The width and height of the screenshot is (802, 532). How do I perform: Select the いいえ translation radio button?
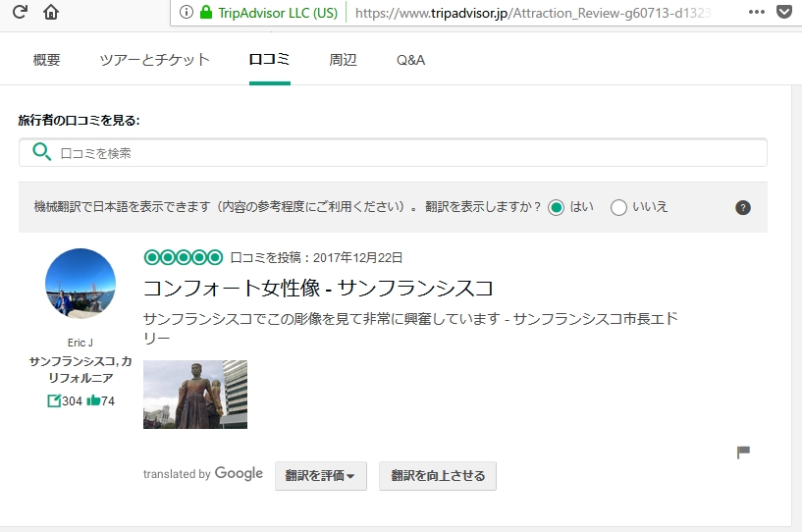pyautogui.click(x=618, y=207)
